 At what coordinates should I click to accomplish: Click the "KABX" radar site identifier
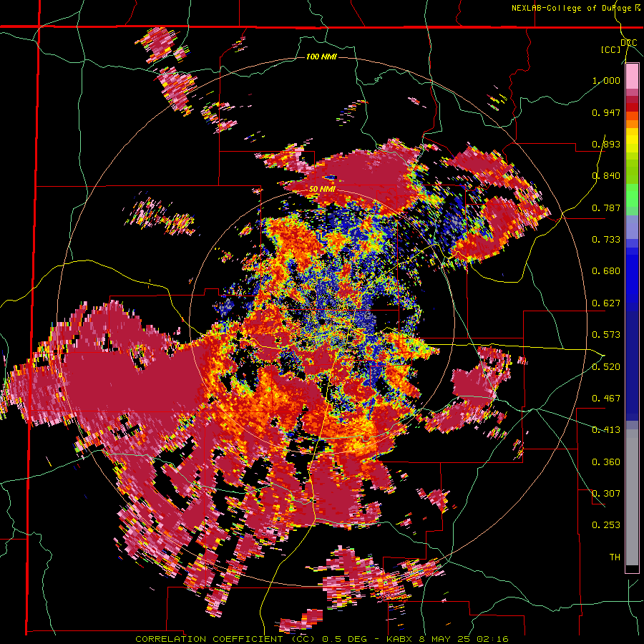click(x=399, y=639)
